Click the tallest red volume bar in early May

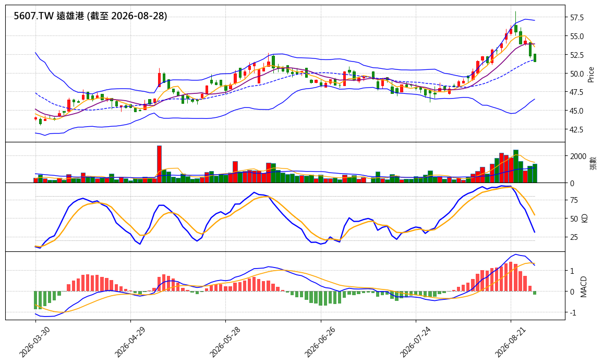(x=159, y=164)
